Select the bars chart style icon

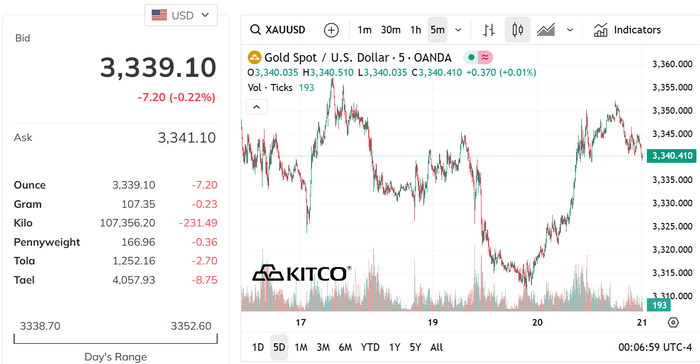click(489, 30)
